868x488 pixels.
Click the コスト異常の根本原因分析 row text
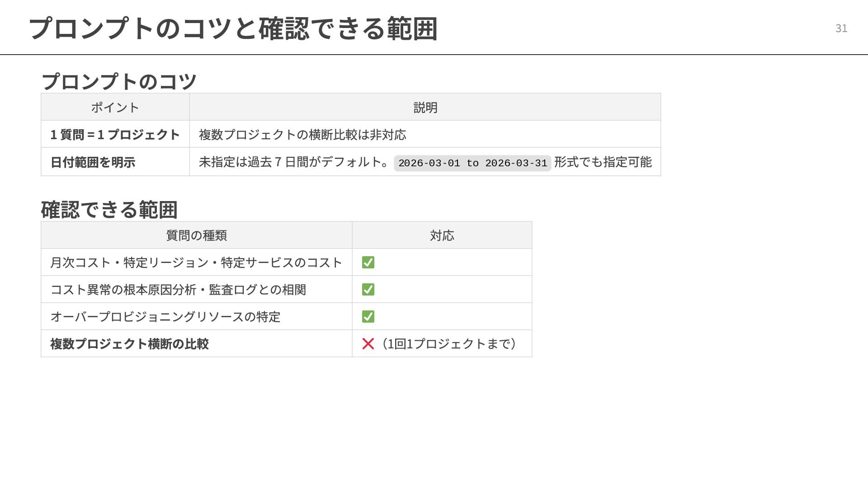[x=178, y=290]
